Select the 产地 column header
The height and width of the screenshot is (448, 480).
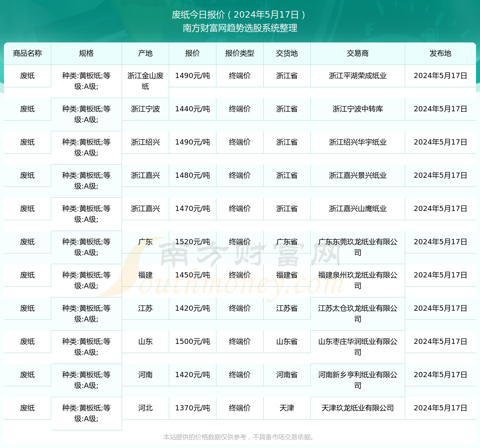pos(145,53)
